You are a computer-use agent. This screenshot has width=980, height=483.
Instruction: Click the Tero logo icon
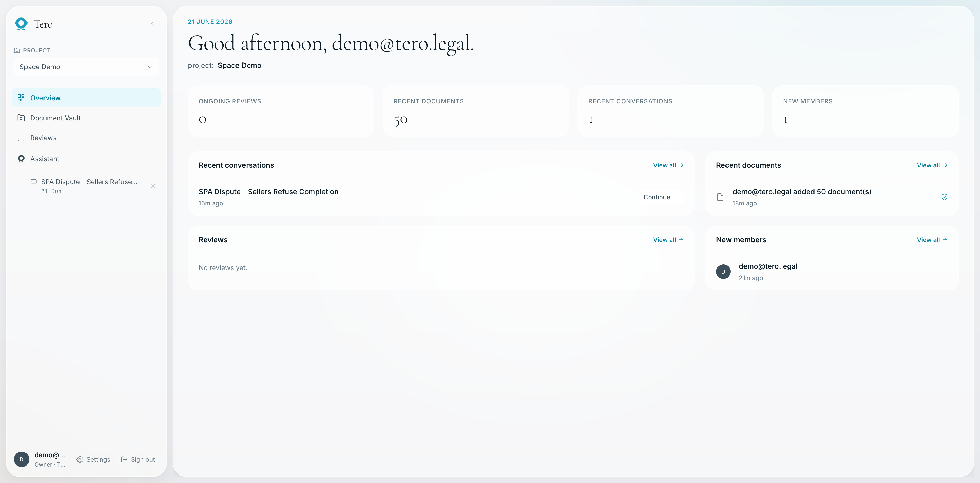pyautogui.click(x=21, y=24)
